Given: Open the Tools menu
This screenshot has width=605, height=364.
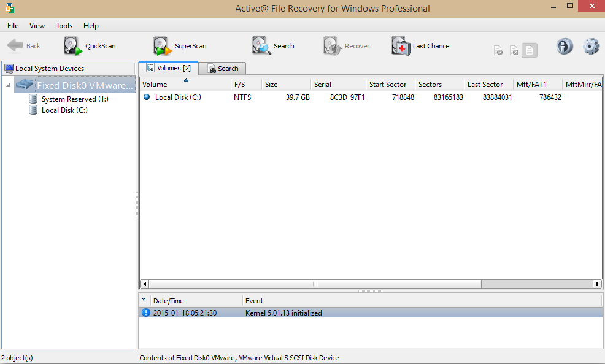Looking at the screenshot, I should [64, 25].
